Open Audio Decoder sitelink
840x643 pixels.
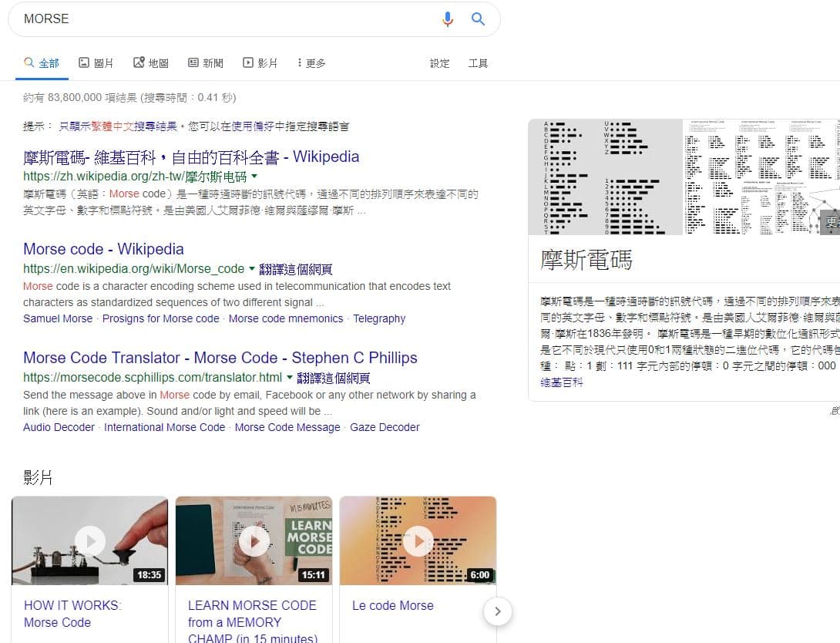pos(59,427)
